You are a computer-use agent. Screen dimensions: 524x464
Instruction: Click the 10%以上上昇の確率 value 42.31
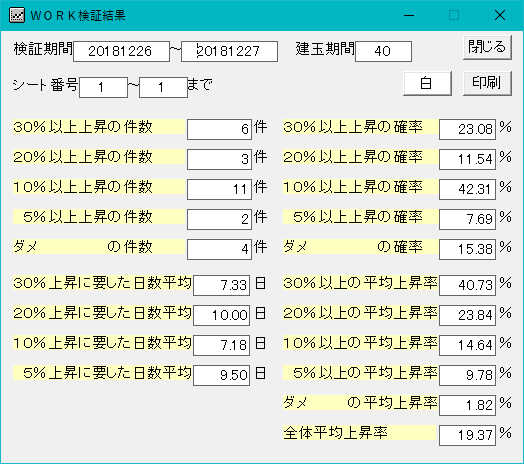tap(467, 190)
